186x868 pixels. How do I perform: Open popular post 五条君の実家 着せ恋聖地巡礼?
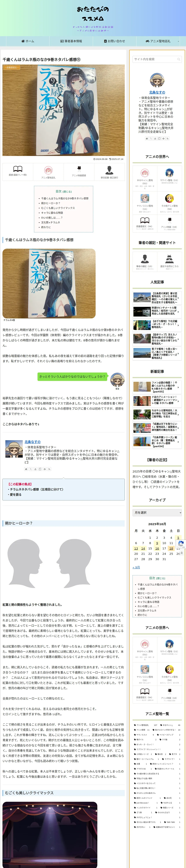[157, 298]
